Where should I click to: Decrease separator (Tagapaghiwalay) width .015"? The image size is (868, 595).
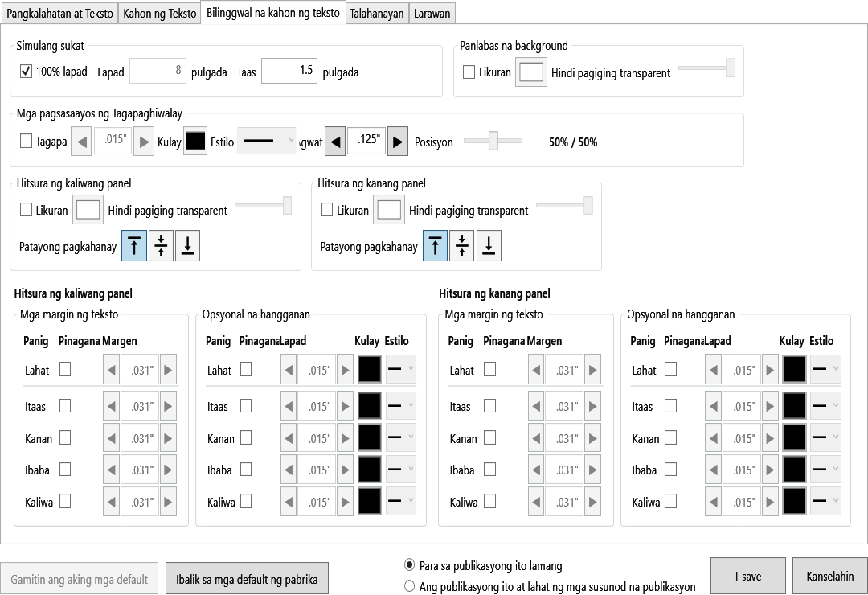[81, 142]
